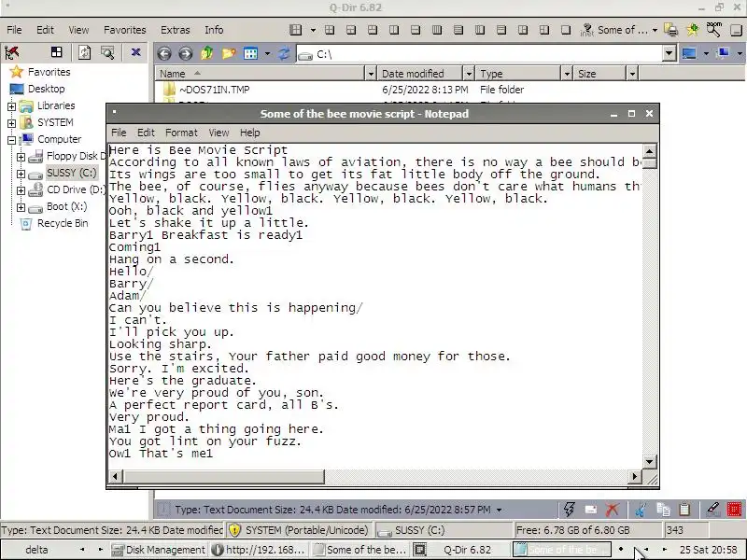The width and height of the screenshot is (747, 560).
Task: Open the zoom magnifier tool
Action: coord(713,29)
